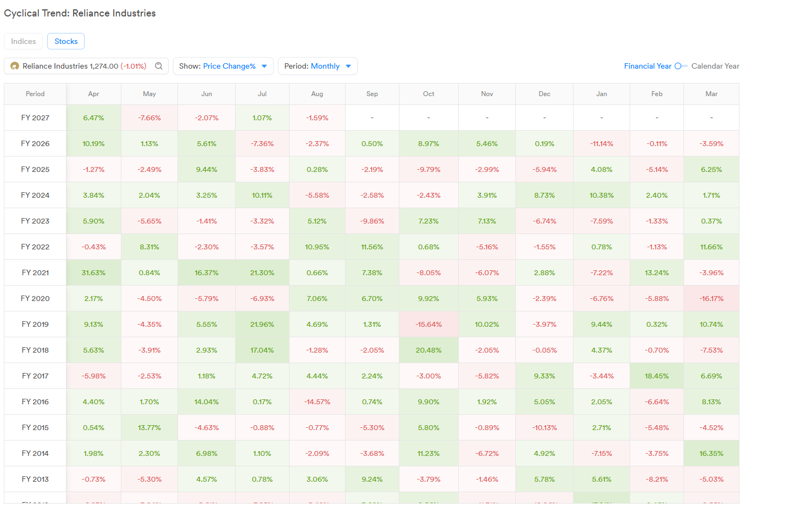The image size is (812, 507).
Task: Click the Reliance Industries stock search field
Action: 86,66
